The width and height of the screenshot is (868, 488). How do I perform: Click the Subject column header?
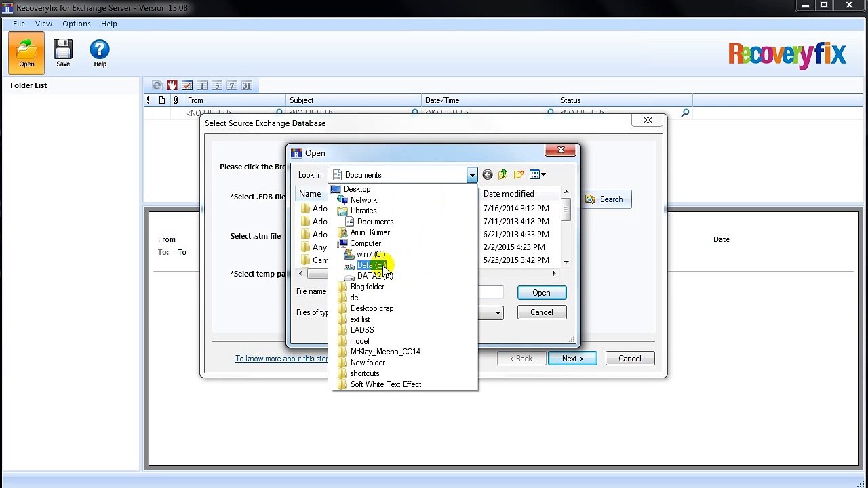point(353,100)
